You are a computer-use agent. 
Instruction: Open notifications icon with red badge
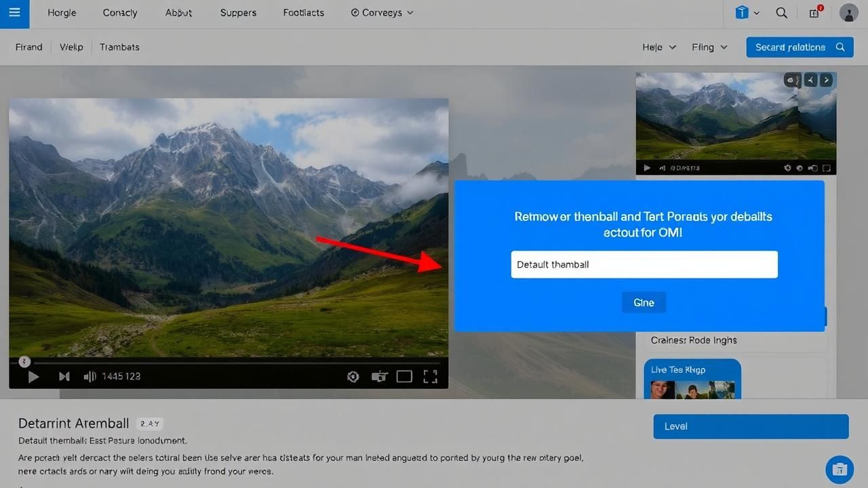(815, 13)
